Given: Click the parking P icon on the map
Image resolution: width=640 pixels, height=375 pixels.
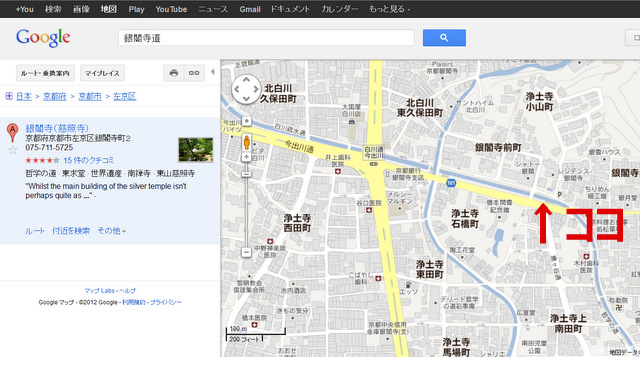Looking at the screenshot, I should [x=560, y=195].
